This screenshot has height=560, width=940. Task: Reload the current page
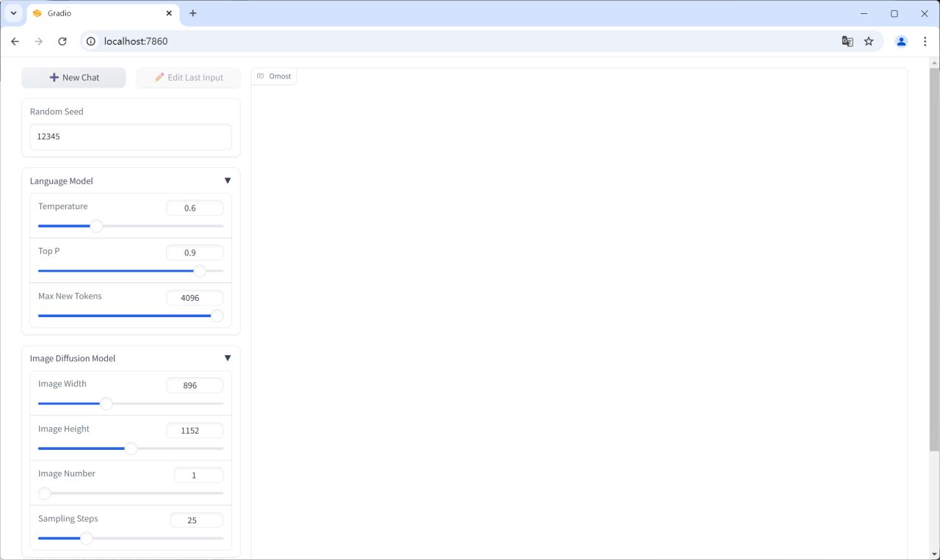(x=62, y=42)
